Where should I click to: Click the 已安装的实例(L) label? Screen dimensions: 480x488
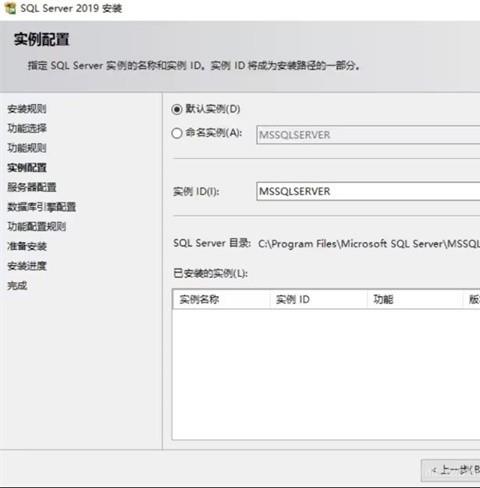(211, 274)
